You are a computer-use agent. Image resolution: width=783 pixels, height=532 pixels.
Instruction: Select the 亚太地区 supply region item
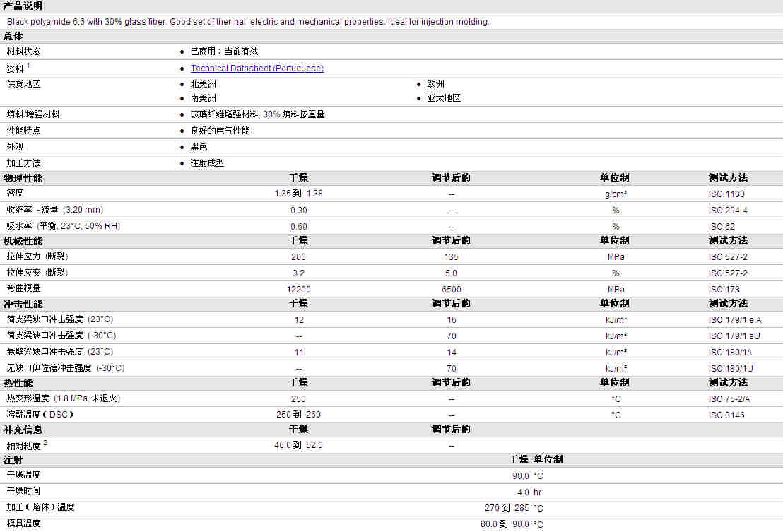pos(444,98)
